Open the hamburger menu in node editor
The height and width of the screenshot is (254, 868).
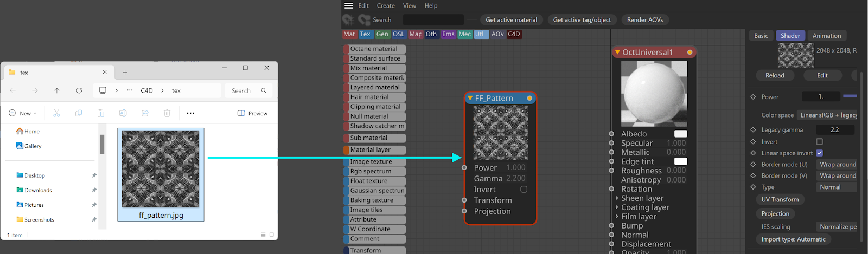[x=348, y=6]
